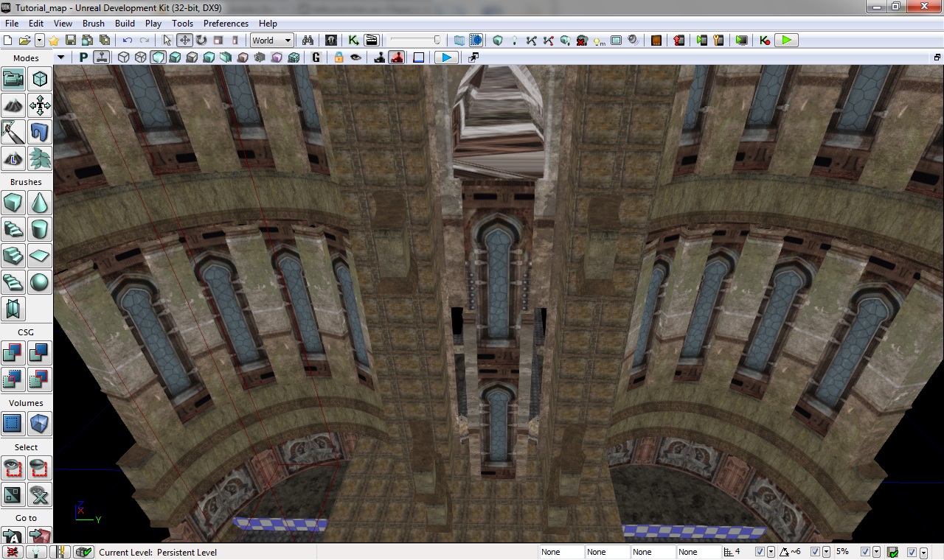Open the World coordinate system dropdown

tap(271, 41)
